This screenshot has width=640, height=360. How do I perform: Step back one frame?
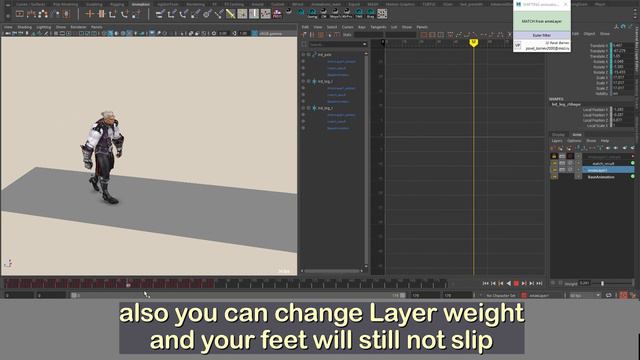click(493, 283)
